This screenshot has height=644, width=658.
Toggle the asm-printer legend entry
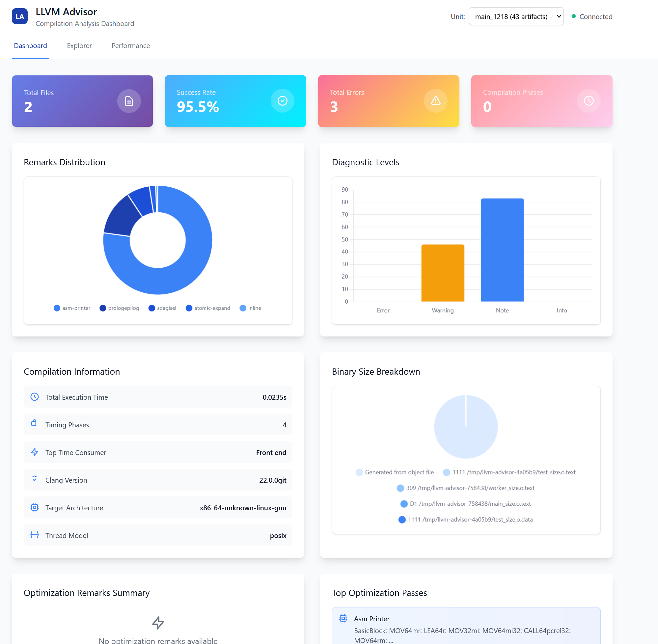72,308
